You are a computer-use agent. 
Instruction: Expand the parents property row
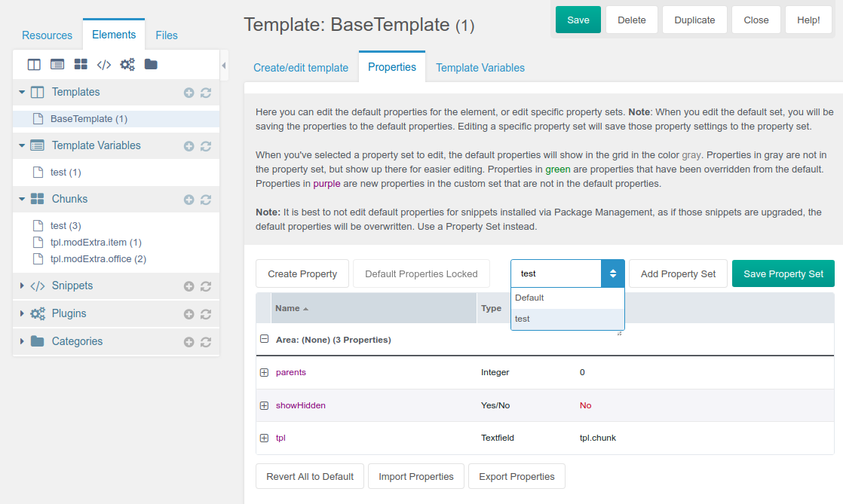[264, 372]
